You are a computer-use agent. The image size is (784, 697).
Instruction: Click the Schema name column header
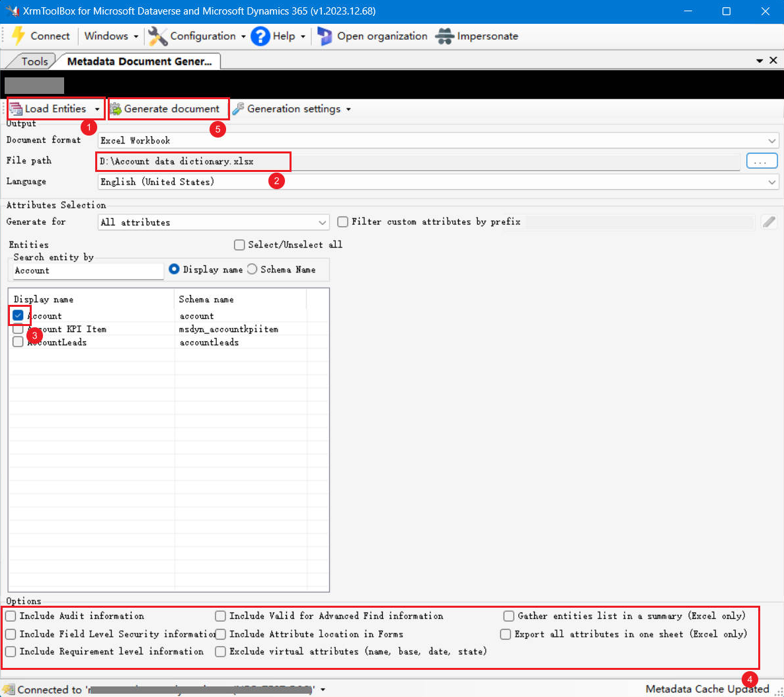click(241, 299)
